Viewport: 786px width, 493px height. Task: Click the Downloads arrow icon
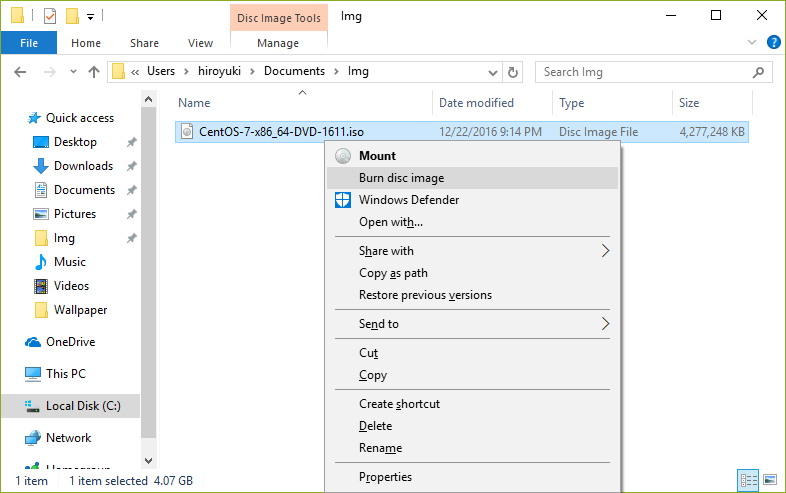tap(41, 166)
